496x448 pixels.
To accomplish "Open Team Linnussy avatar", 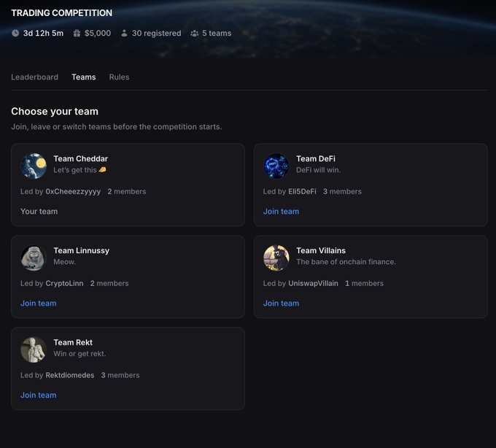I will pyautogui.click(x=34, y=258).
